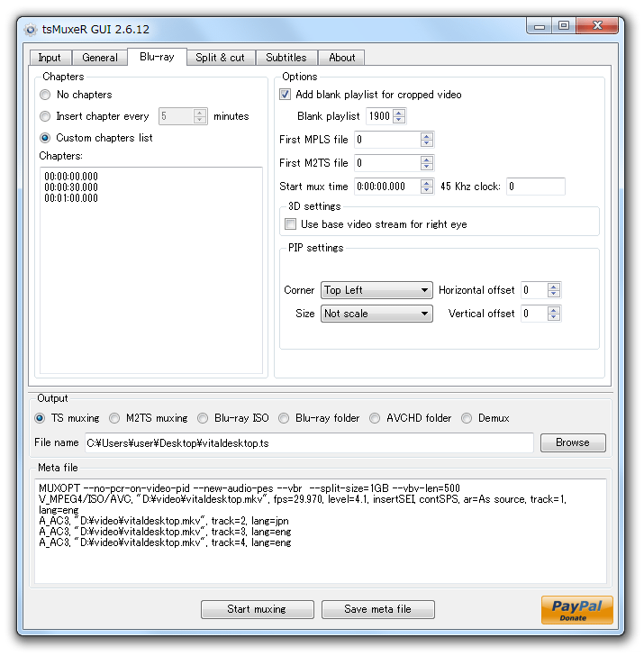The image size is (644, 656).
Task: Decrease First MPLS file value
Action: (x=427, y=143)
